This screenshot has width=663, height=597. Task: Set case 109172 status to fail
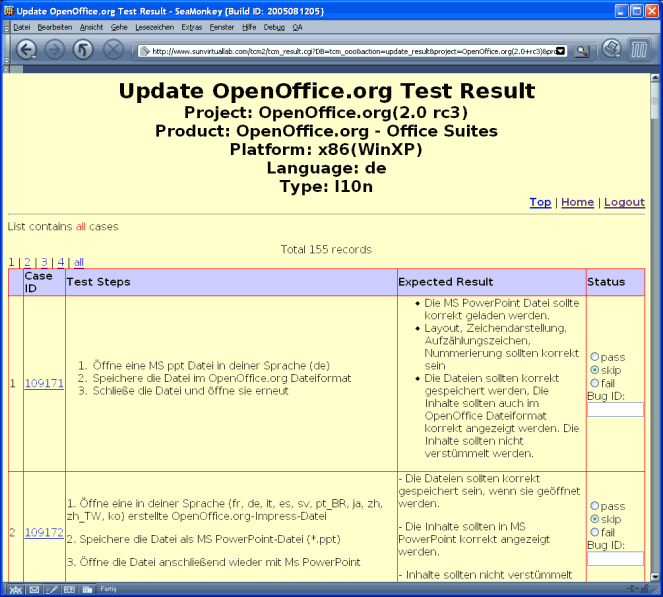point(595,533)
